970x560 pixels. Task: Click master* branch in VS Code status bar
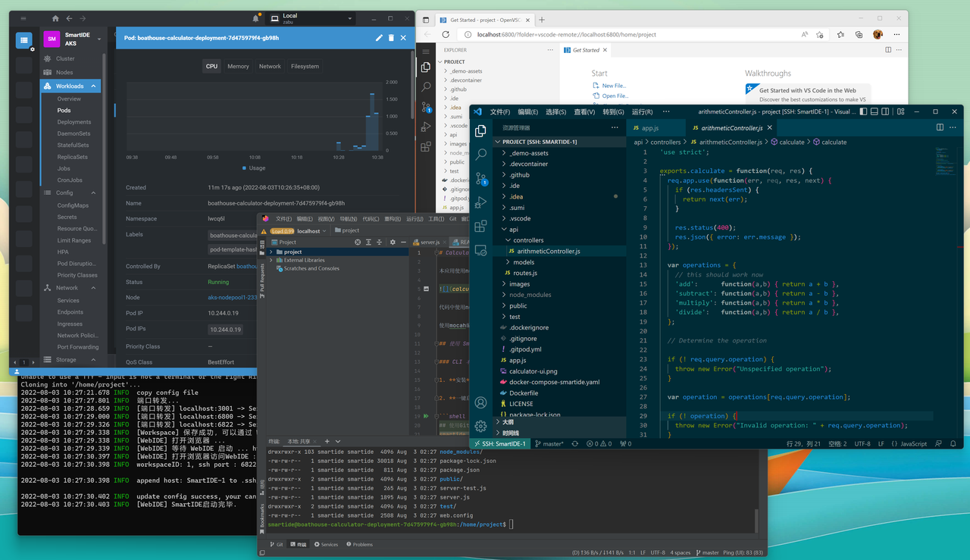click(549, 443)
